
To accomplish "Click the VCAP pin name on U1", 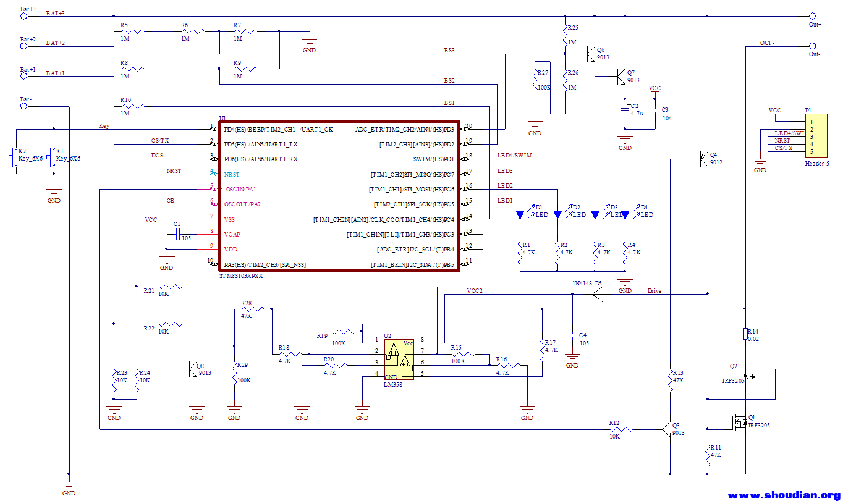I will tap(232, 235).
